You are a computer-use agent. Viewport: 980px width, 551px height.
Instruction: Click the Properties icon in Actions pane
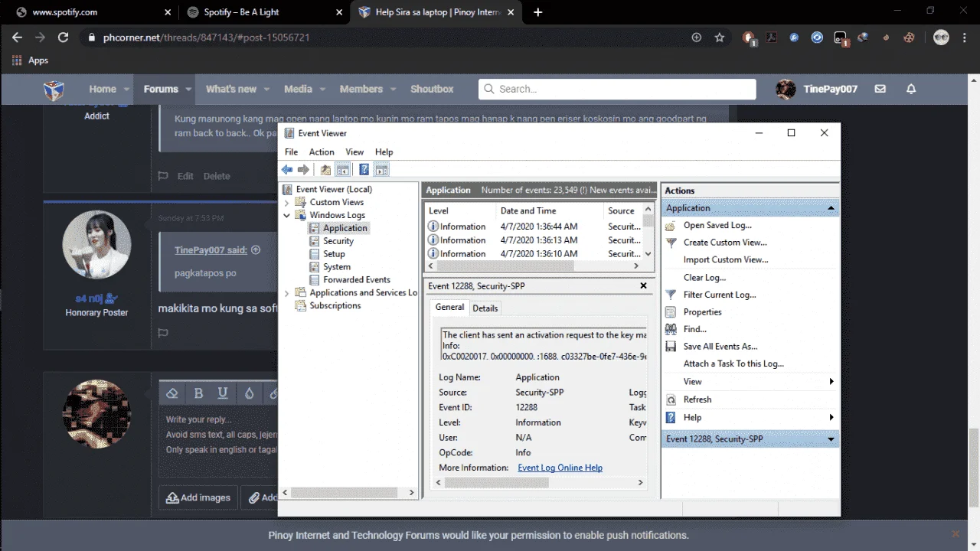click(671, 312)
